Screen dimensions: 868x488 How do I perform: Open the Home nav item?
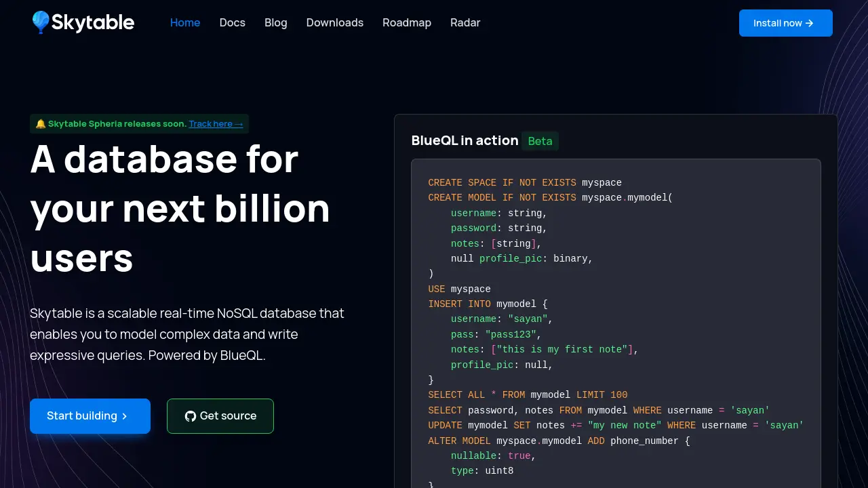(185, 22)
